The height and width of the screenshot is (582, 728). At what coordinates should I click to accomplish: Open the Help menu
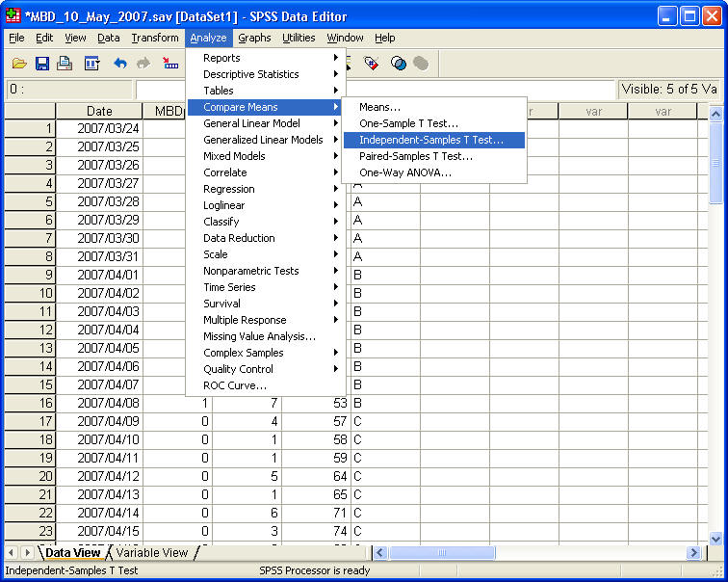(385, 38)
